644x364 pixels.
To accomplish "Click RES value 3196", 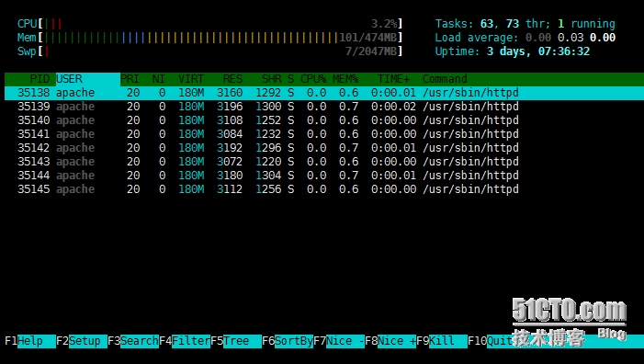I will [230, 107].
